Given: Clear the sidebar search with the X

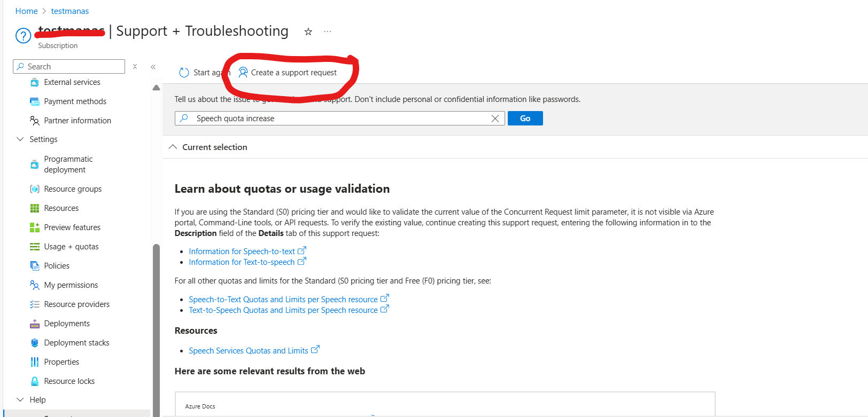Looking at the screenshot, I should coord(135,67).
